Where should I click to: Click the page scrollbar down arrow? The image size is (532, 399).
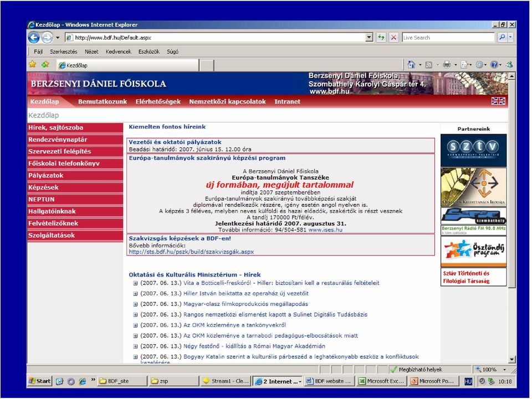coord(511,359)
